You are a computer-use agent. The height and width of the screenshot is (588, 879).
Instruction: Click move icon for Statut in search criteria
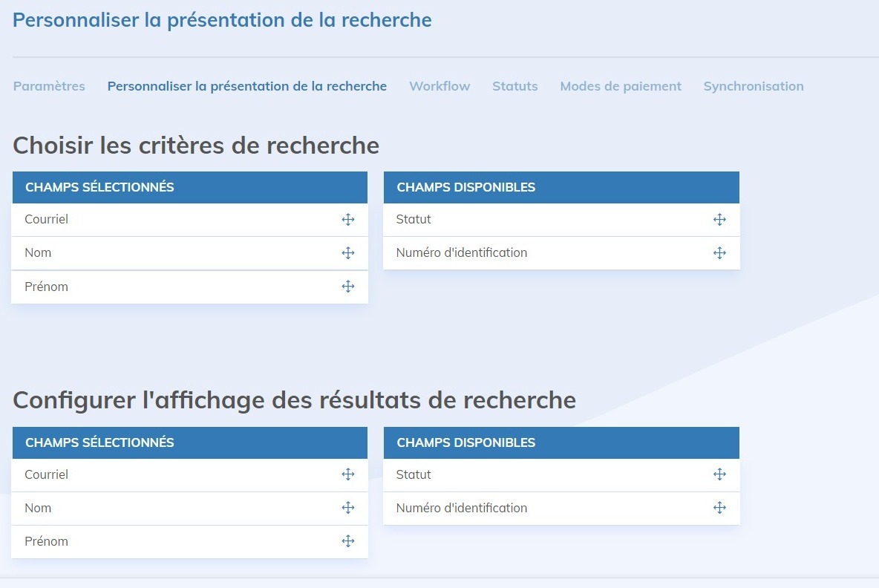point(719,220)
